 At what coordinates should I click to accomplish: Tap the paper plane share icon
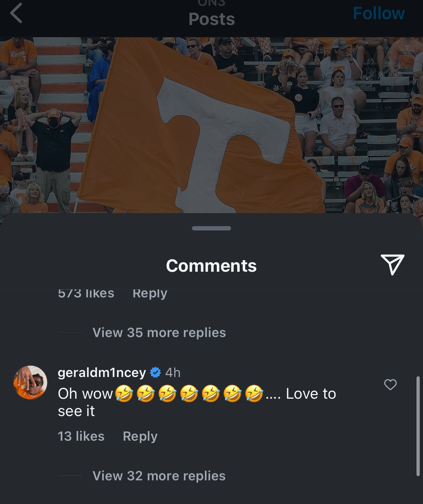click(392, 264)
